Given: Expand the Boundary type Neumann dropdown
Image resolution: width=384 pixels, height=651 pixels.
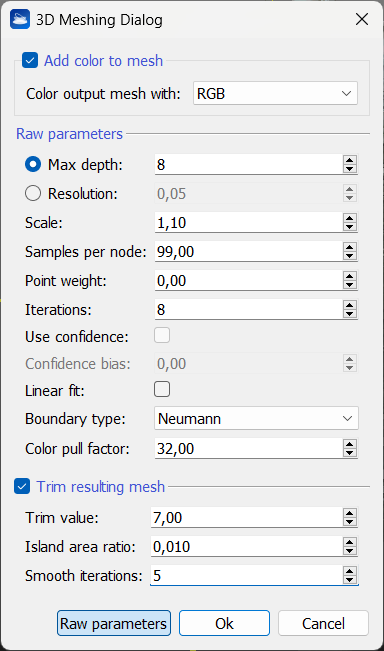Looking at the screenshot, I should click(256, 418).
